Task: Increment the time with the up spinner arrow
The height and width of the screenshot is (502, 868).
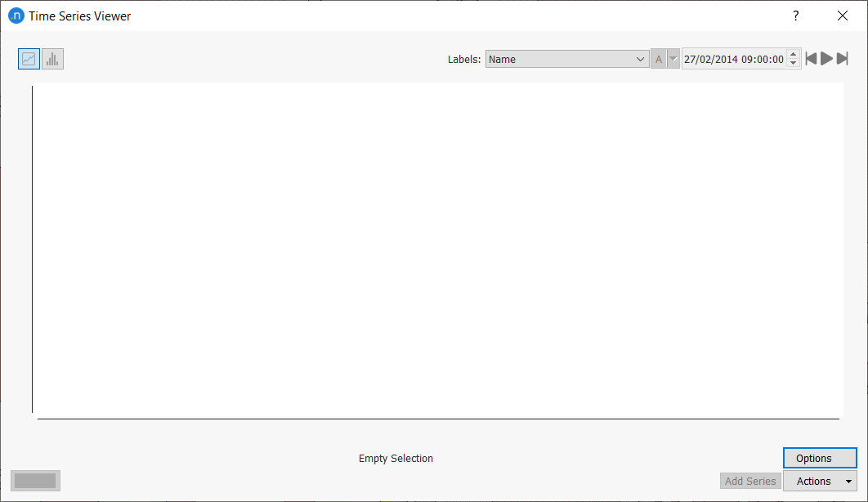Action: [793, 55]
